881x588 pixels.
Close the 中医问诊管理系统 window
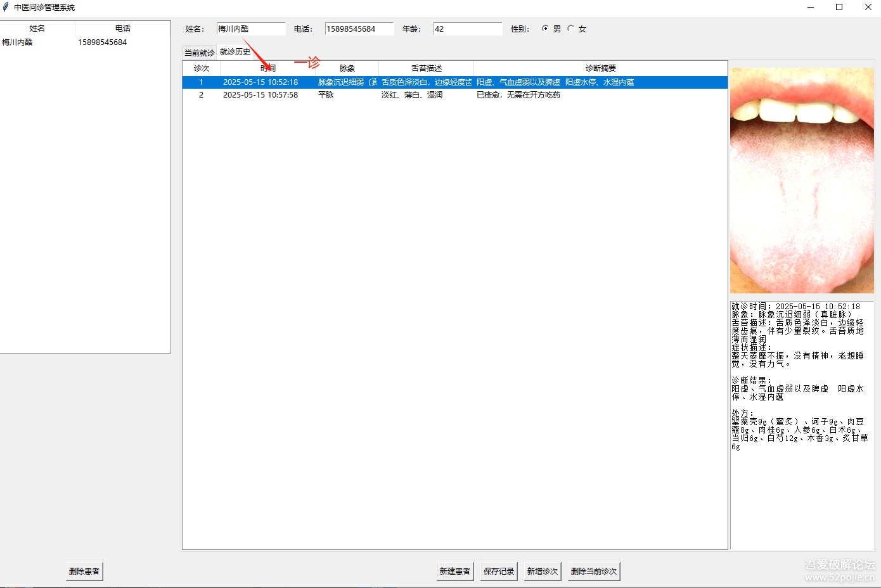click(868, 7)
